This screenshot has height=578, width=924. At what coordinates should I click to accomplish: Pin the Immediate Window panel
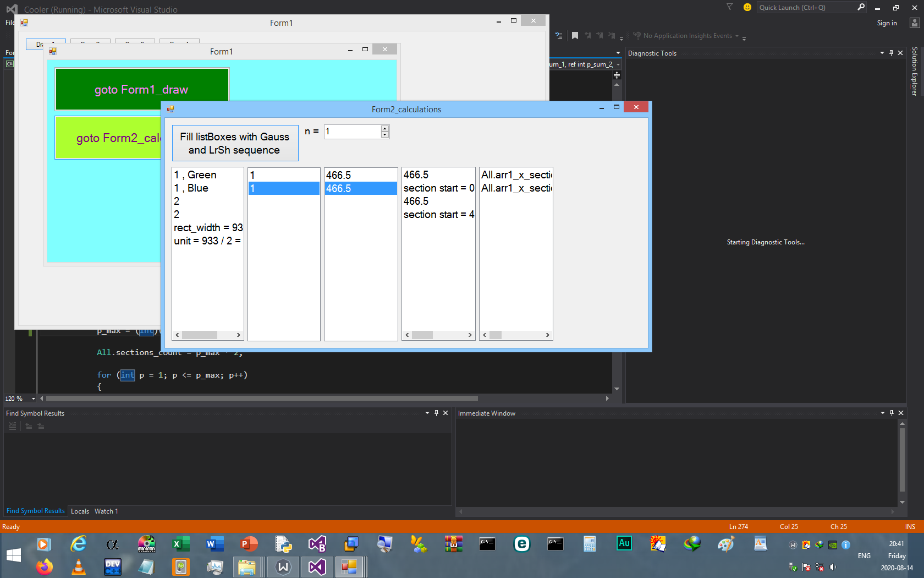[x=892, y=413]
